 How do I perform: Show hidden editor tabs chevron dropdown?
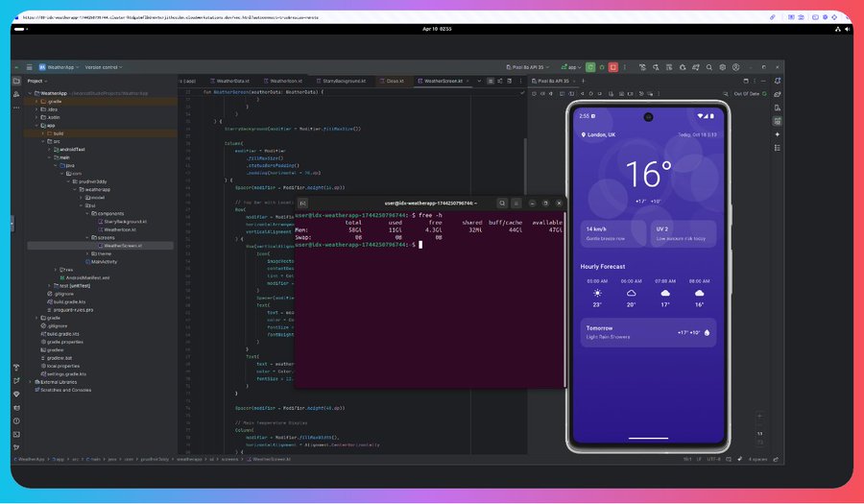pyautogui.click(x=479, y=81)
